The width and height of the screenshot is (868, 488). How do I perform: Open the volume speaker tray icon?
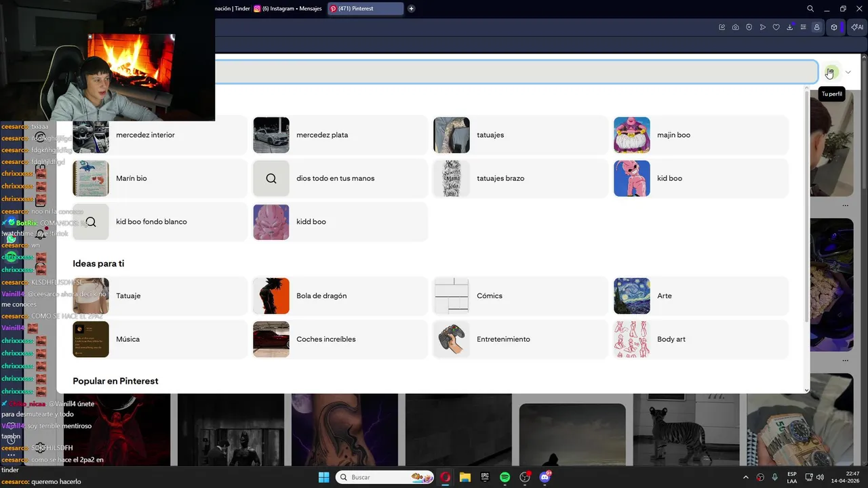[x=820, y=477]
